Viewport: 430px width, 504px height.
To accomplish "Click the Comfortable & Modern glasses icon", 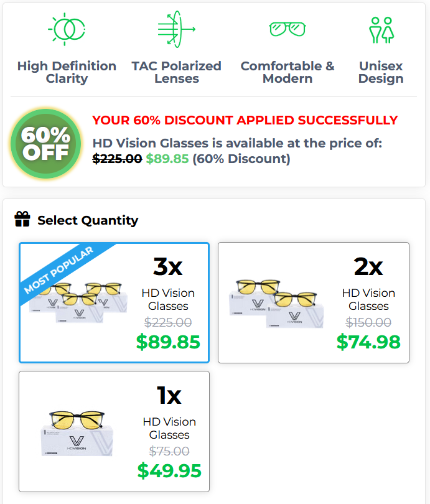I will tap(287, 29).
